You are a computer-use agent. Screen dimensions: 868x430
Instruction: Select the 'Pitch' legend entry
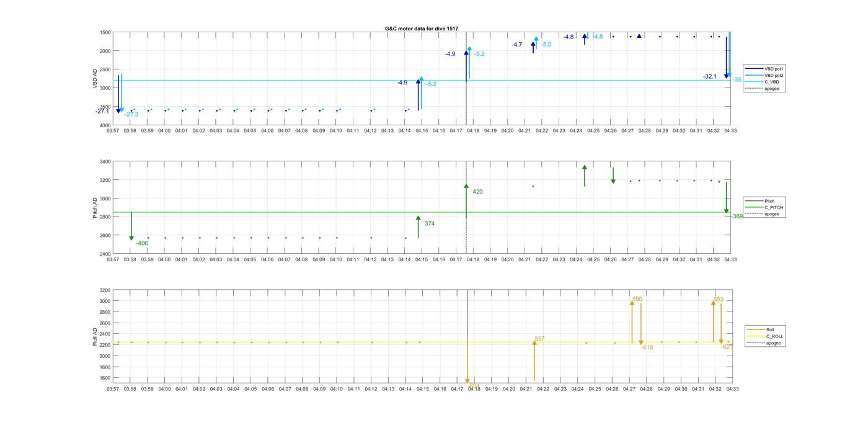[760, 201]
